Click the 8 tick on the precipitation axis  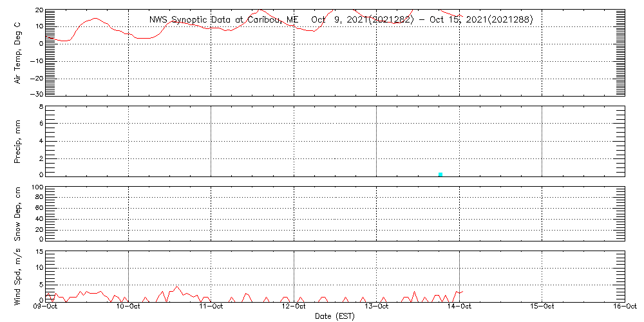pyautogui.click(x=40, y=107)
